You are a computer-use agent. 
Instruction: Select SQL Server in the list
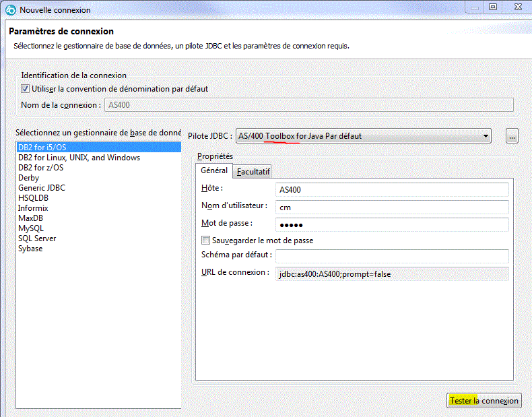98,238
